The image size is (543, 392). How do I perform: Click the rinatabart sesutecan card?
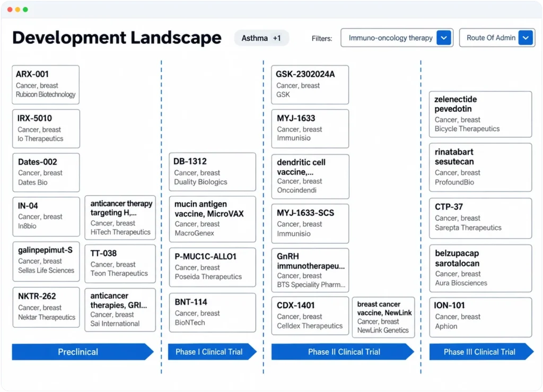(480, 167)
